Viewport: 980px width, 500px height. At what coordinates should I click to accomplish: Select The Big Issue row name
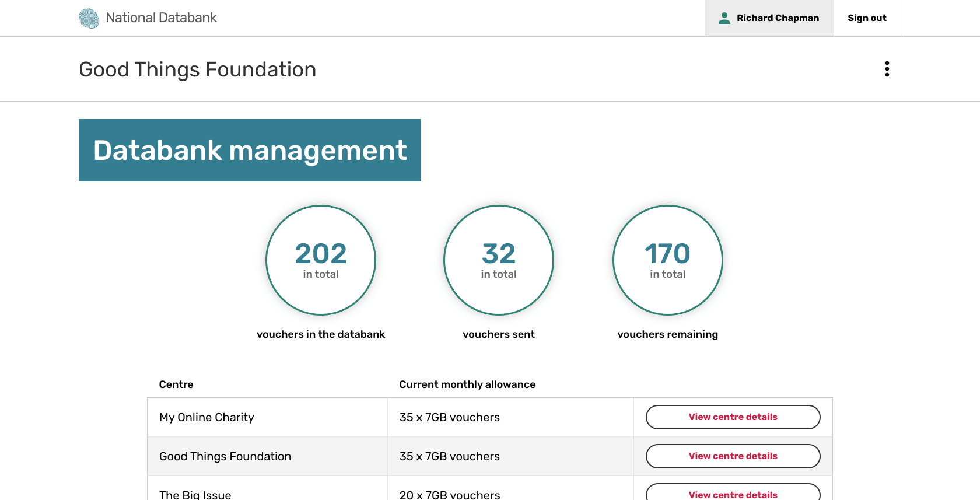click(x=195, y=495)
